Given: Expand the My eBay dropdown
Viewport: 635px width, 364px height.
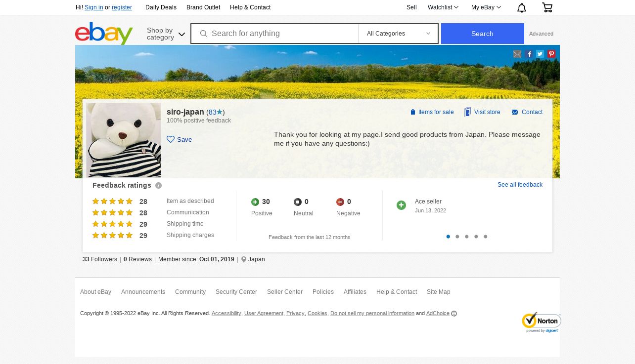Looking at the screenshot, I should pyautogui.click(x=486, y=7).
